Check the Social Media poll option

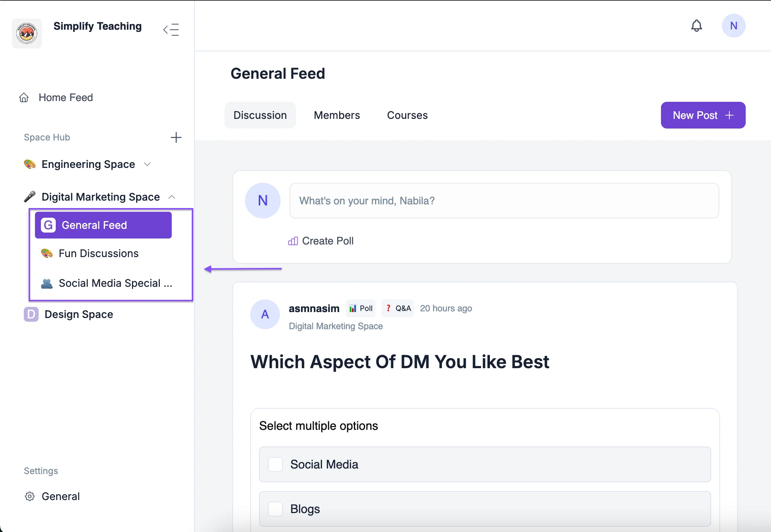[275, 464]
